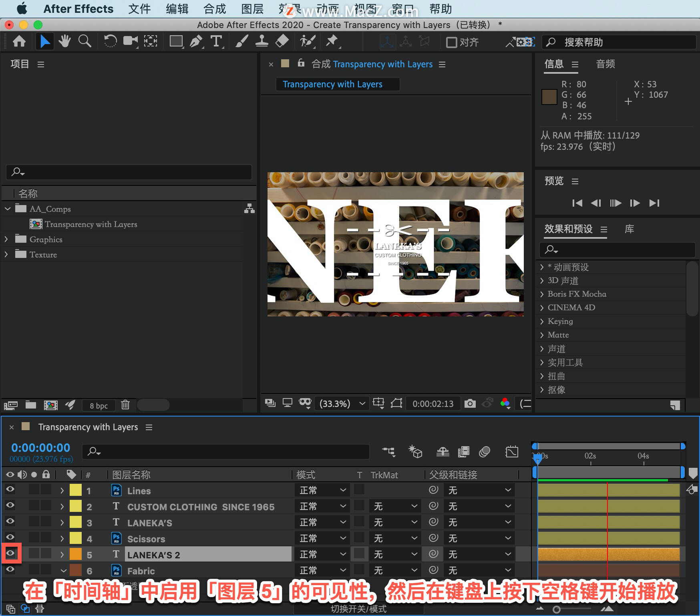The image size is (700, 616).
Task: Switch to the 库 tab
Action: pyautogui.click(x=629, y=229)
